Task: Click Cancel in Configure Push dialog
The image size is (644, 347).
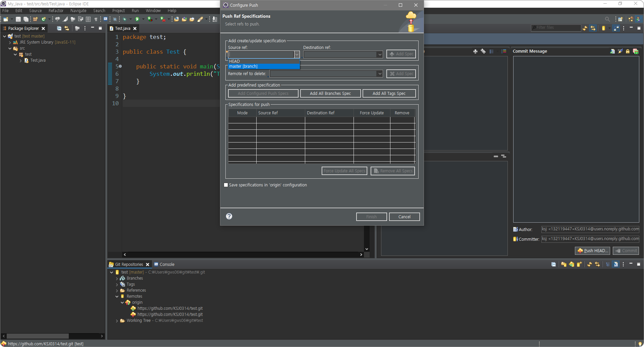Action: point(404,217)
